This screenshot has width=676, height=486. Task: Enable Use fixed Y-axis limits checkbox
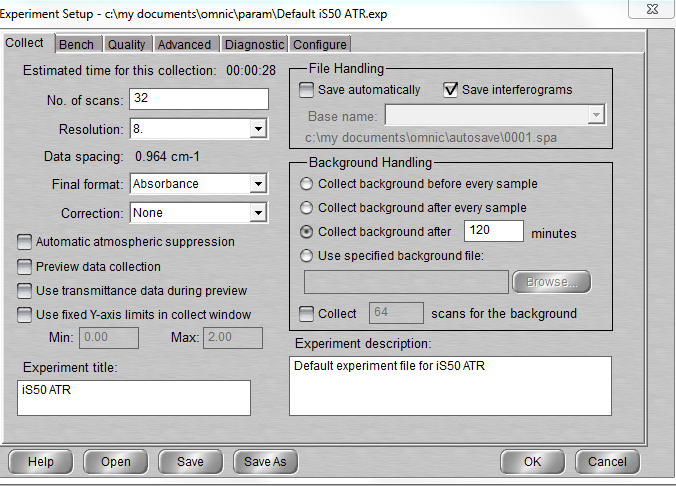[x=24, y=315]
